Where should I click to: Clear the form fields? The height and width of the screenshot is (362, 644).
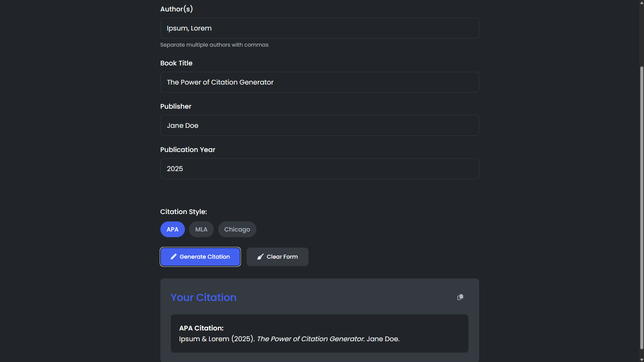point(278,257)
